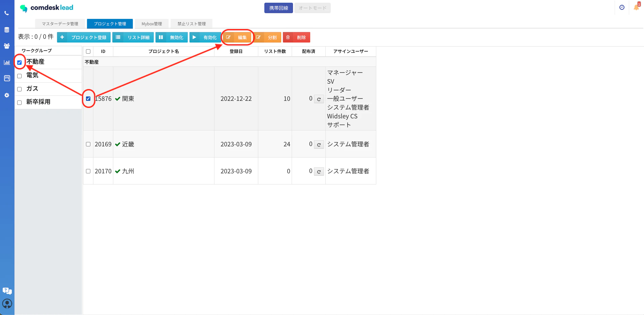
Task: Click the clock history icon at top right
Action: tap(622, 7)
